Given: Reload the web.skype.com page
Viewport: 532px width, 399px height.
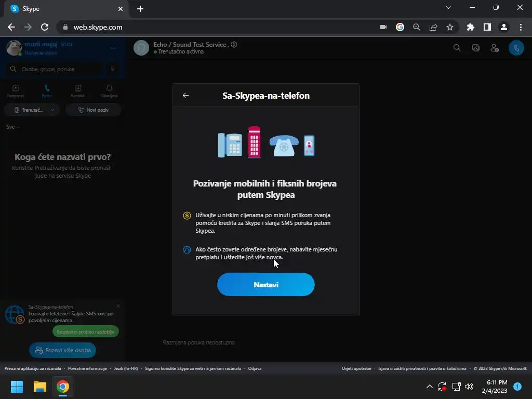Looking at the screenshot, I should point(45,27).
